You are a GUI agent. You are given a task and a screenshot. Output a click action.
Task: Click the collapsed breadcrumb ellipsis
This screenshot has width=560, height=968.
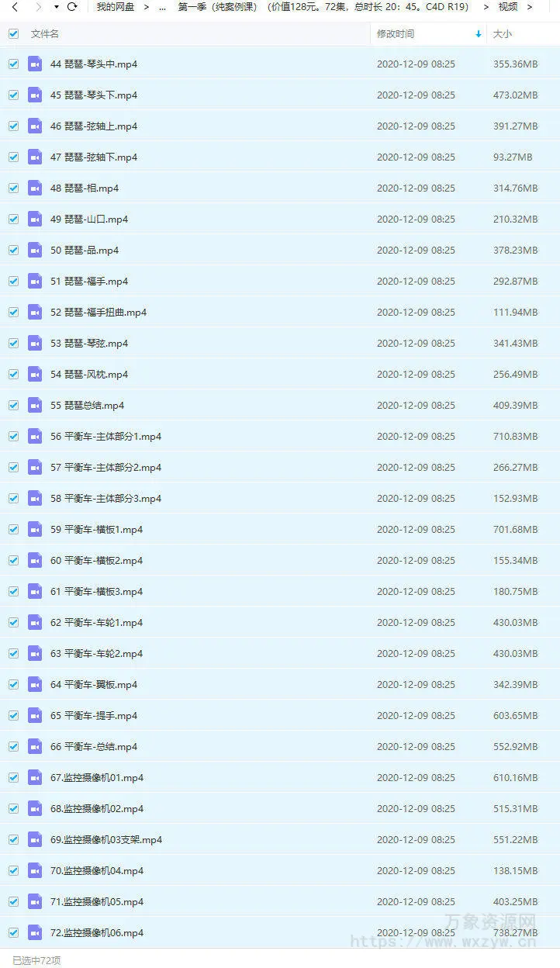click(x=161, y=7)
